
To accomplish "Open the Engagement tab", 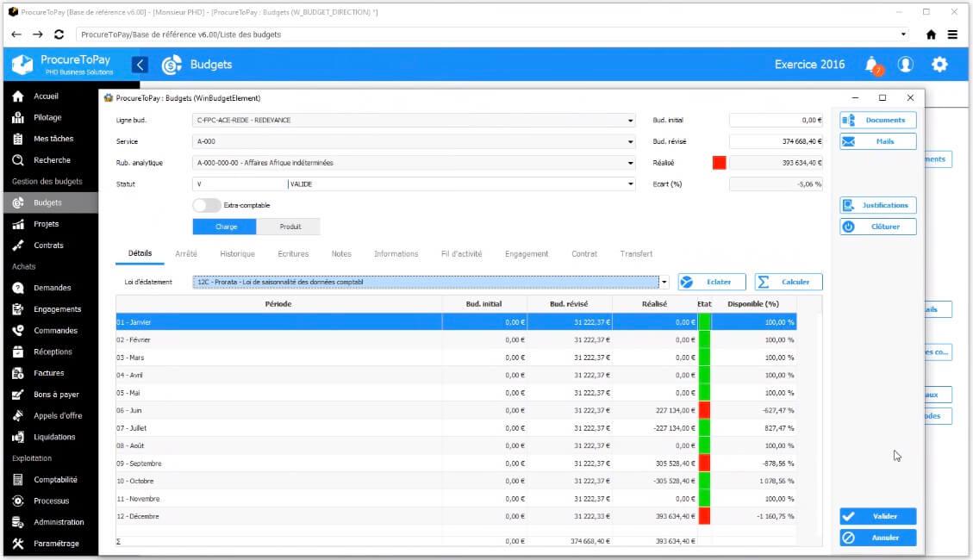I will [527, 254].
